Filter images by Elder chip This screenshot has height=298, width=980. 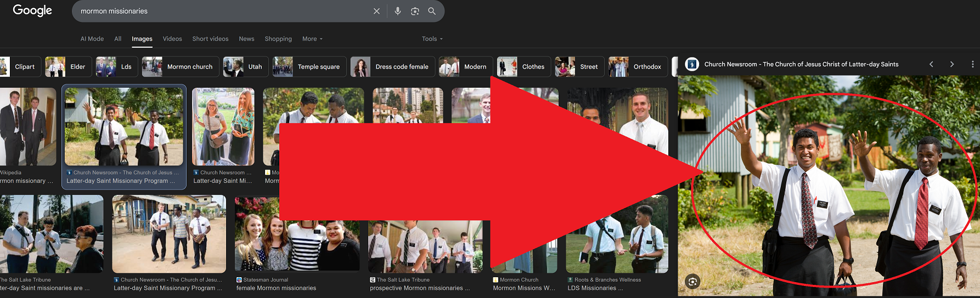[68, 67]
